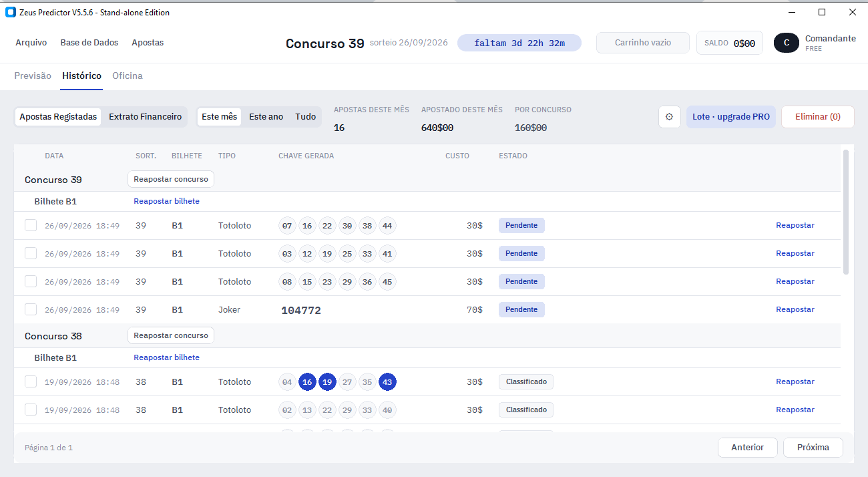The width and height of the screenshot is (868, 477).
Task: Select the Histórico tab
Action: (81, 76)
